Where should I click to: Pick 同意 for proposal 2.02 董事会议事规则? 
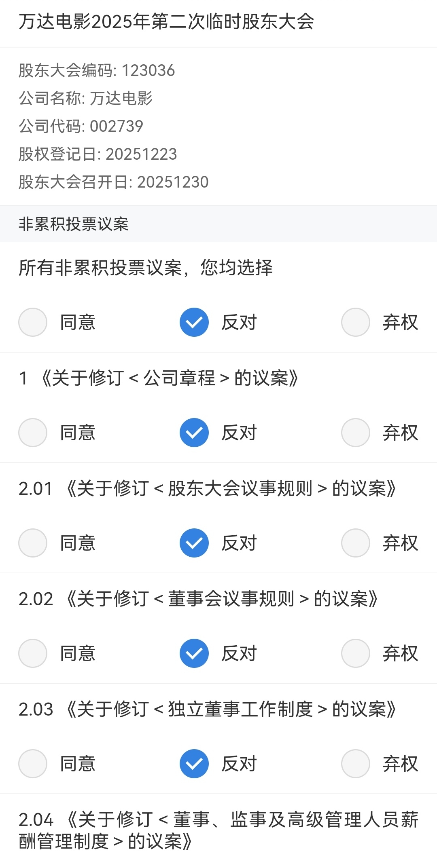pyautogui.click(x=33, y=653)
